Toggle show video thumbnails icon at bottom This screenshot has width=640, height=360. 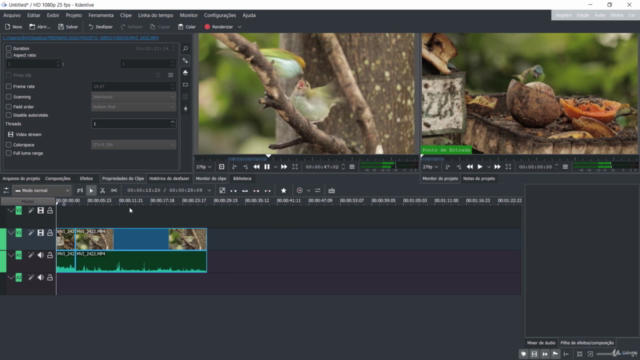point(534,354)
